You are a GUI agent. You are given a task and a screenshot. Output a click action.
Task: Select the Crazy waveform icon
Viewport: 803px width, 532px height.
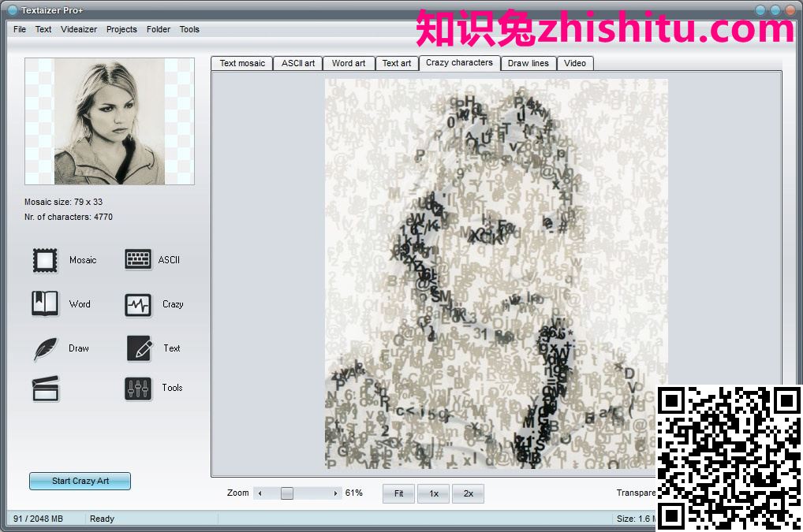click(138, 305)
